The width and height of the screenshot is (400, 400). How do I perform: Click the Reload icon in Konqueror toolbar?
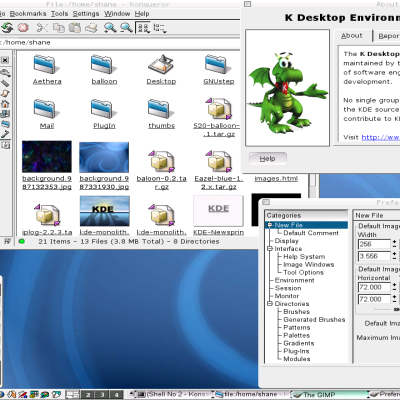pos(6,28)
